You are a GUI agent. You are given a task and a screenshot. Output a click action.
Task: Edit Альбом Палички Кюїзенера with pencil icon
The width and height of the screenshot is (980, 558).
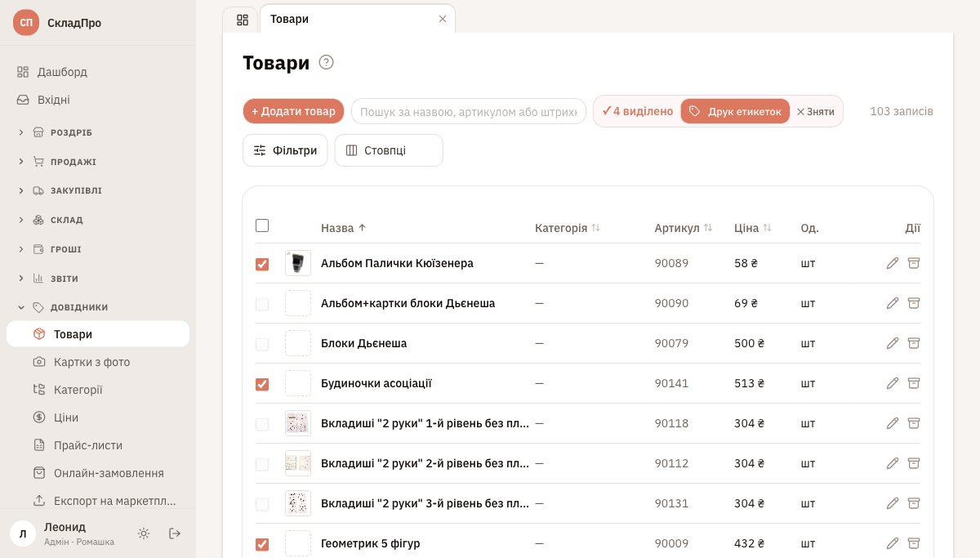click(x=893, y=263)
